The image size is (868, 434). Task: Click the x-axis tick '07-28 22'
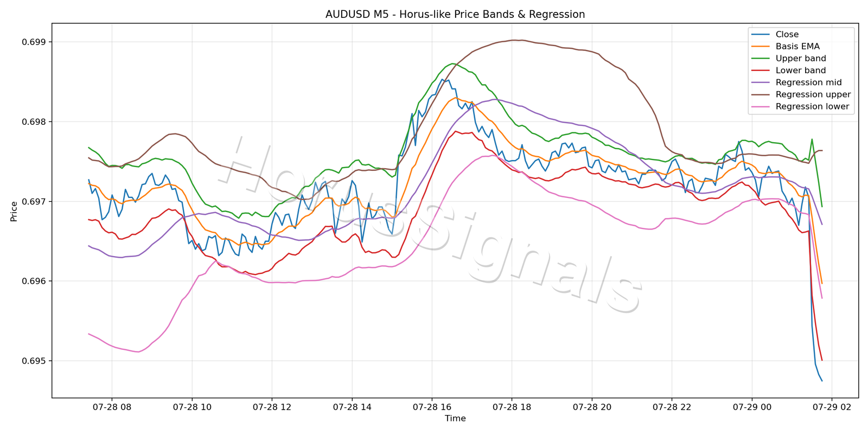pyautogui.click(x=672, y=406)
